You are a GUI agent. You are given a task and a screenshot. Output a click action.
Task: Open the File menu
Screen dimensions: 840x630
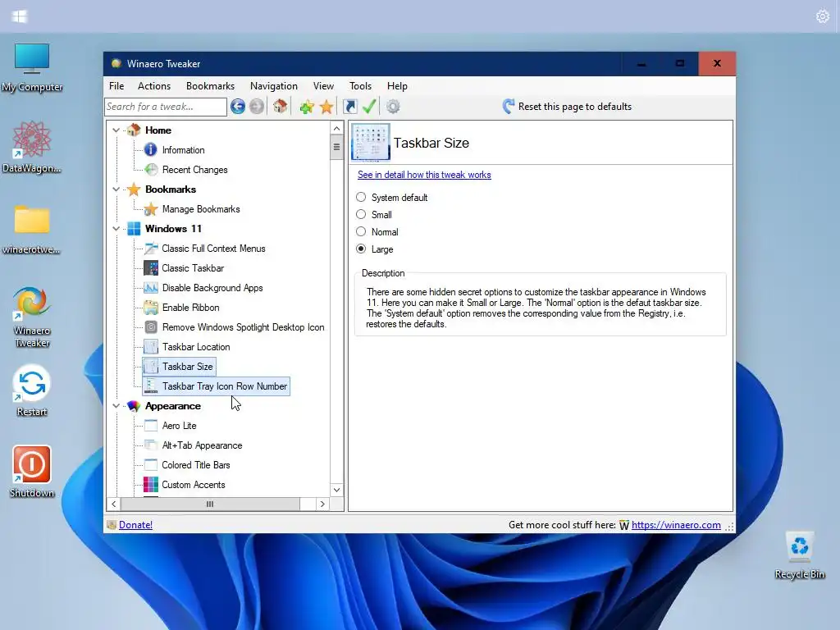(116, 85)
